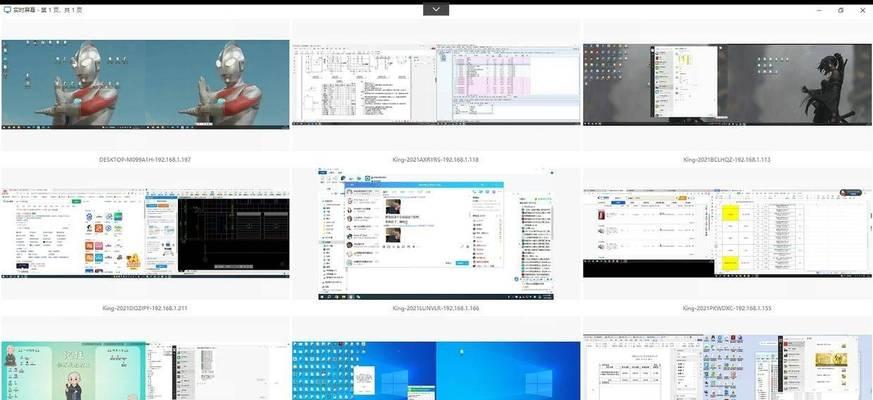
Task: Expand the chevron dropdown at top center
Action: click(436, 9)
